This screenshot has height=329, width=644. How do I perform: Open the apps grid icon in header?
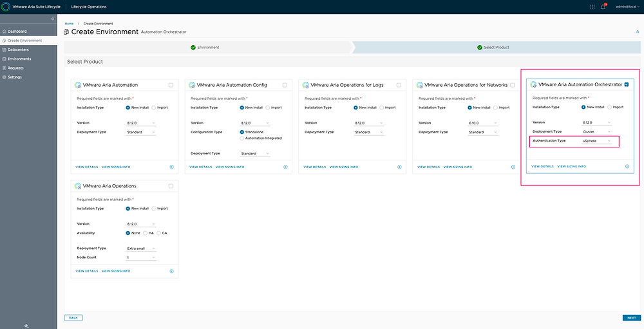[x=592, y=6]
